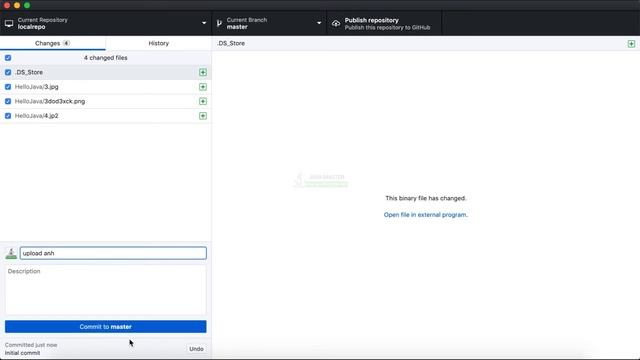The height and width of the screenshot is (360, 640).
Task: Click the commit summary field with 'upload anh'
Action: click(113, 253)
